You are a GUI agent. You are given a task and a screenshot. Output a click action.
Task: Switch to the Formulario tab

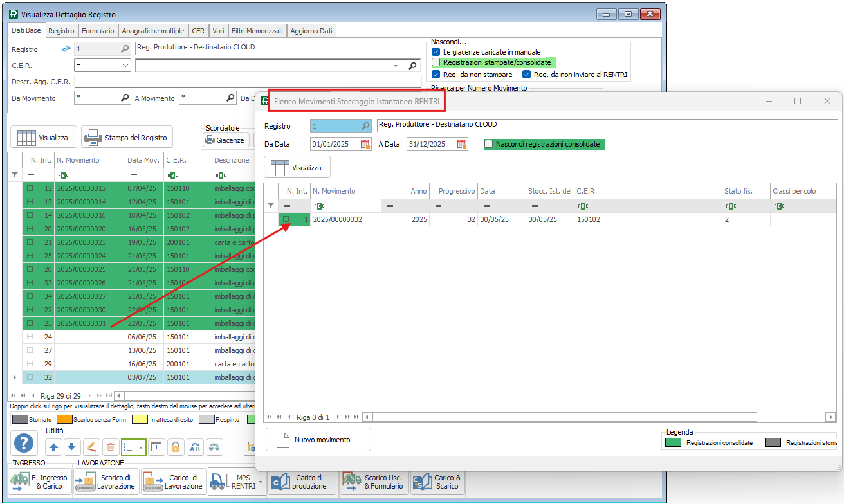98,31
